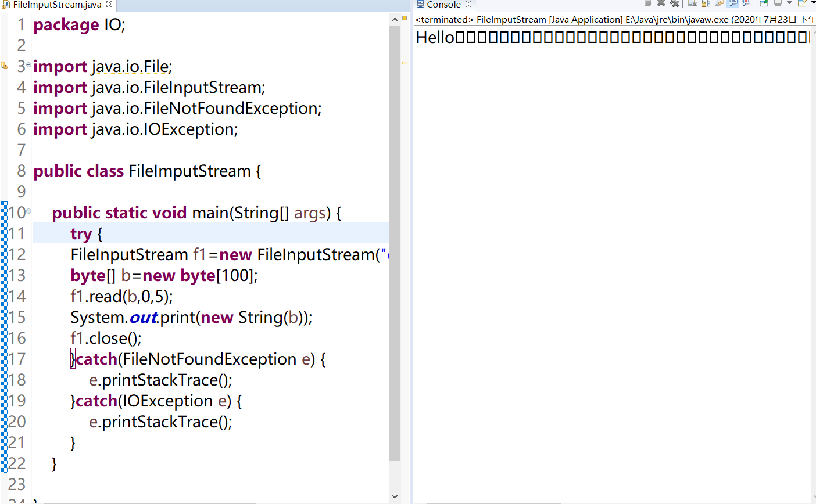Click the 'FileInputStream f1=new FileInputStream' line

pos(230,255)
